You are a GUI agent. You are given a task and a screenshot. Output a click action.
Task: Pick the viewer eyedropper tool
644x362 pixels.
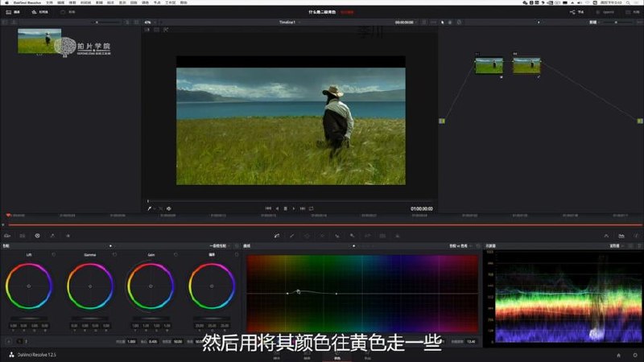150,208
